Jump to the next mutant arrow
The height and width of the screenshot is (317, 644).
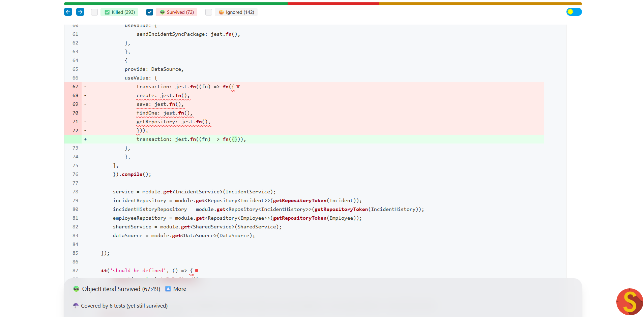point(80,12)
